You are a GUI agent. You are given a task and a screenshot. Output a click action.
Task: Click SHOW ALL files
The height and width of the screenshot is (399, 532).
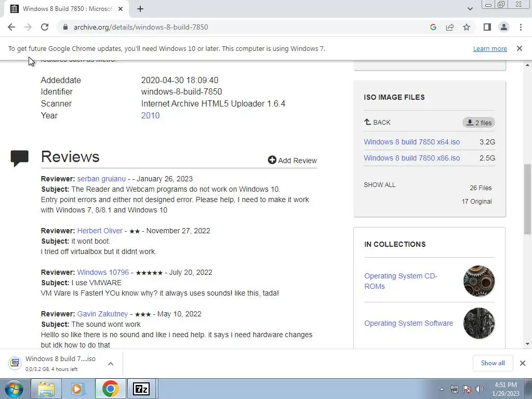(x=380, y=185)
